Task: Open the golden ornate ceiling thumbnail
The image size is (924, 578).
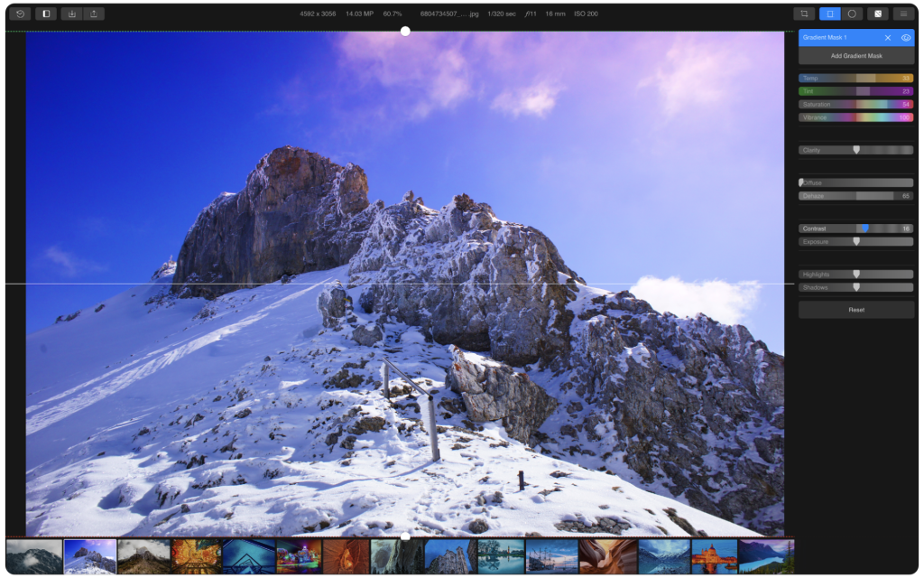Action: [x=196, y=556]
